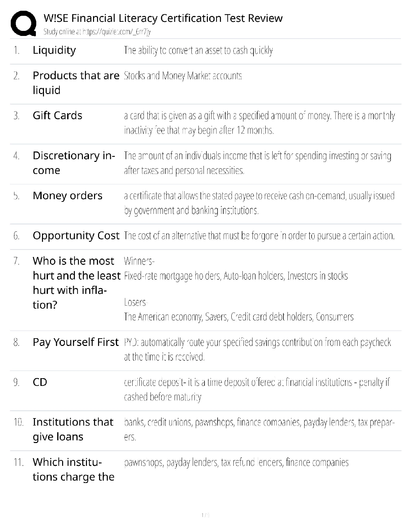Click the Gift Cards term
The height and width of the screenshot is (532, 411).
coord(57,116)
